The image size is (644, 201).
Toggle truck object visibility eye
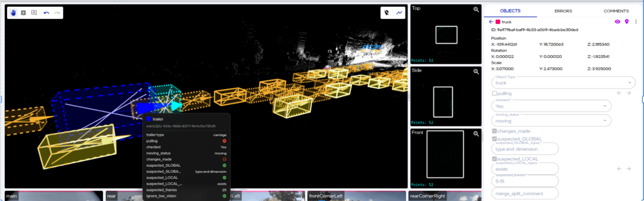(x=617, y=22)
